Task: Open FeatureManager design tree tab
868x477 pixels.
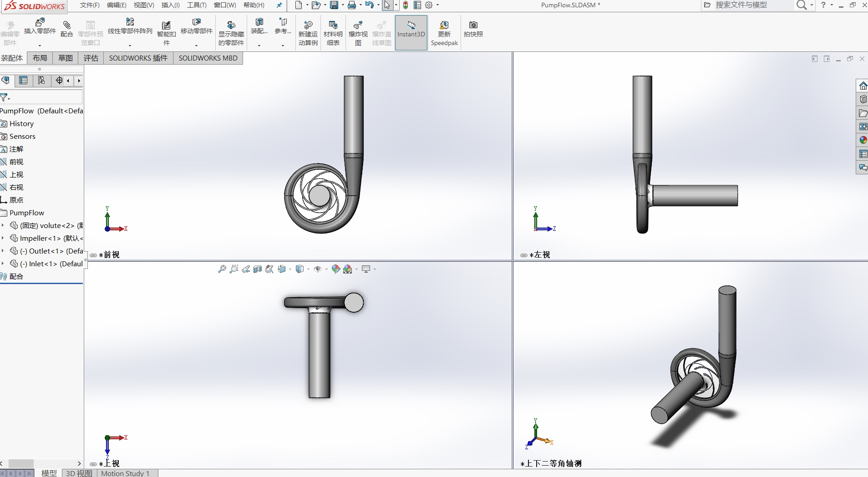Action: [x=5, y=81]
